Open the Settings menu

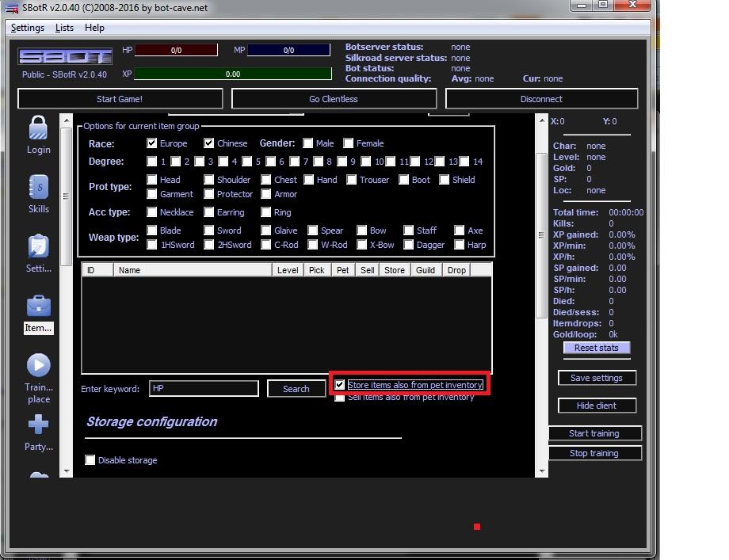[x=28, y=28]
